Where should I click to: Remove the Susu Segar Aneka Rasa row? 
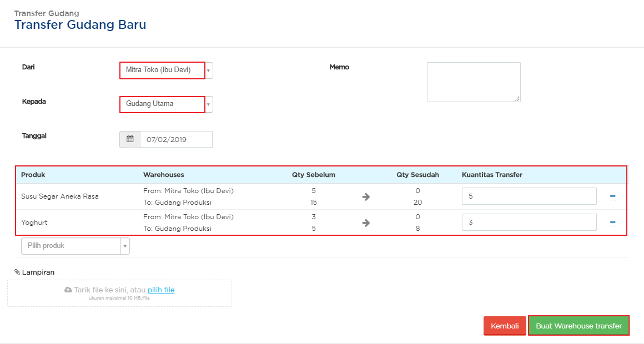click(x=612, y=196)
